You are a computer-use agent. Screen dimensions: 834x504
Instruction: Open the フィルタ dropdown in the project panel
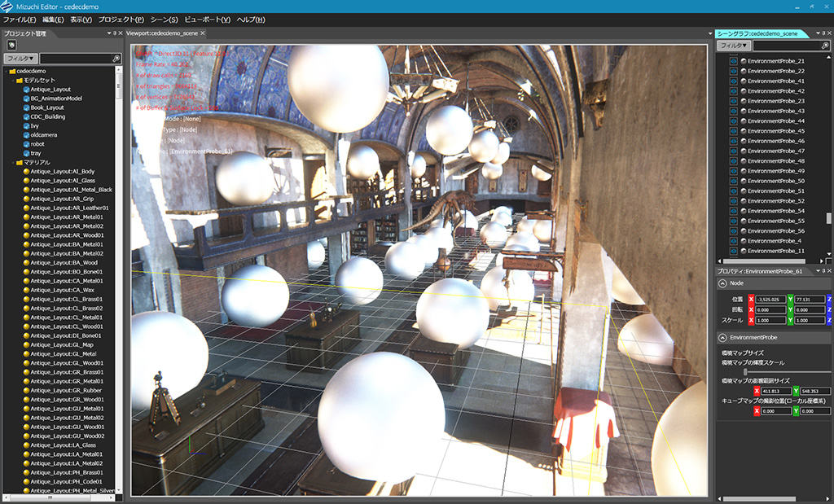[x=20, y=59]
